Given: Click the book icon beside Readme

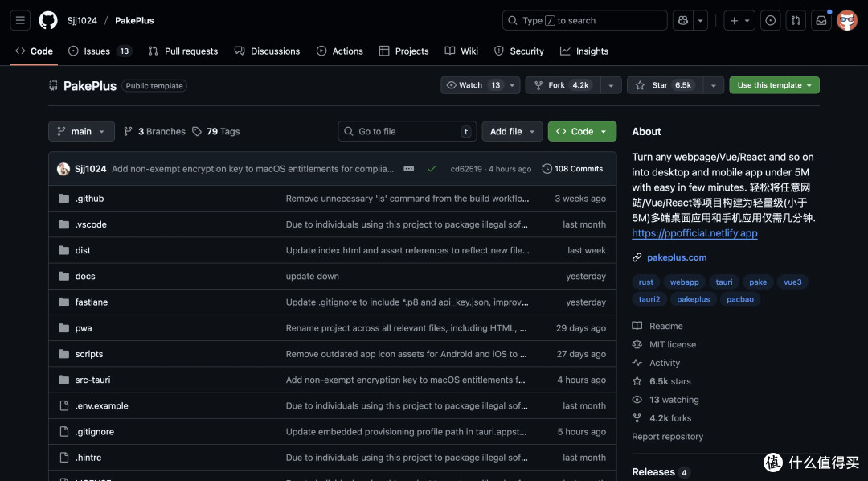Looking at the screenshot, I should [637, 326].
